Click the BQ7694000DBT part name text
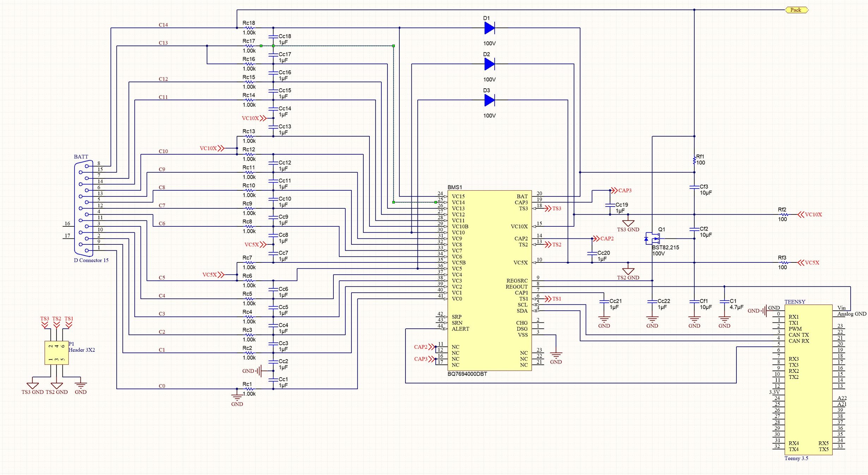This screenshot has width=868, height=475. (467, 374)
